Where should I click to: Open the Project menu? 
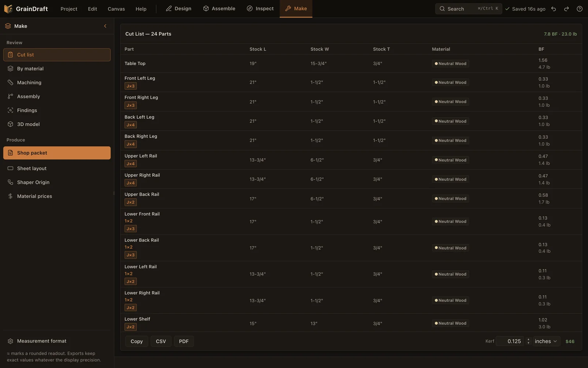click(x=69, y=9)
